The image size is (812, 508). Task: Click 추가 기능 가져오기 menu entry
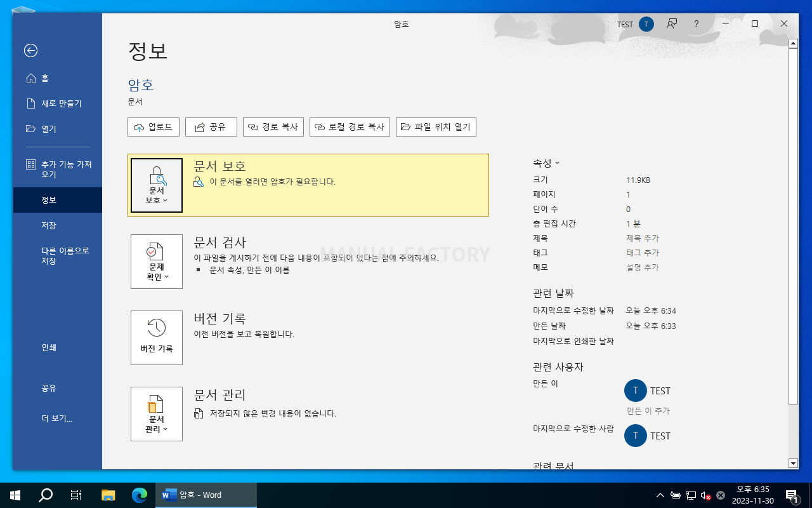(57, 170)
